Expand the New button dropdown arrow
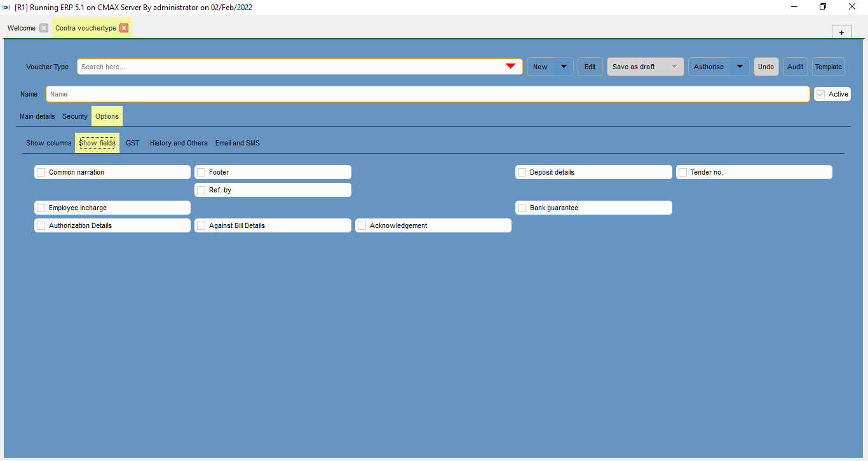868x461 pixels. (x=564, y=67)
